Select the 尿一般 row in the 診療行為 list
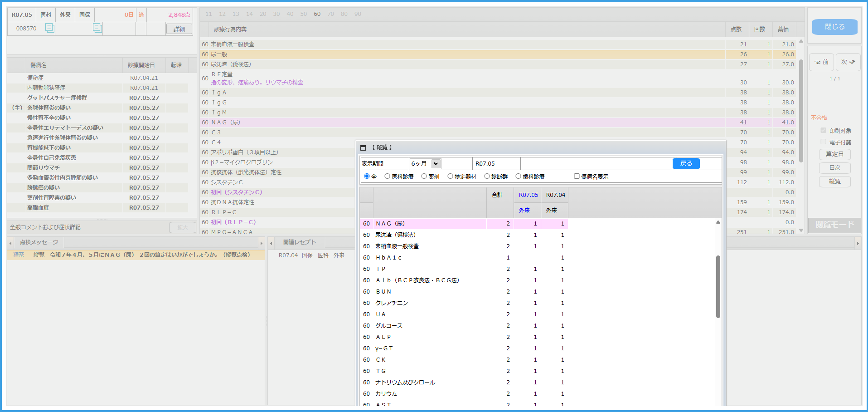 coord(498,54)
